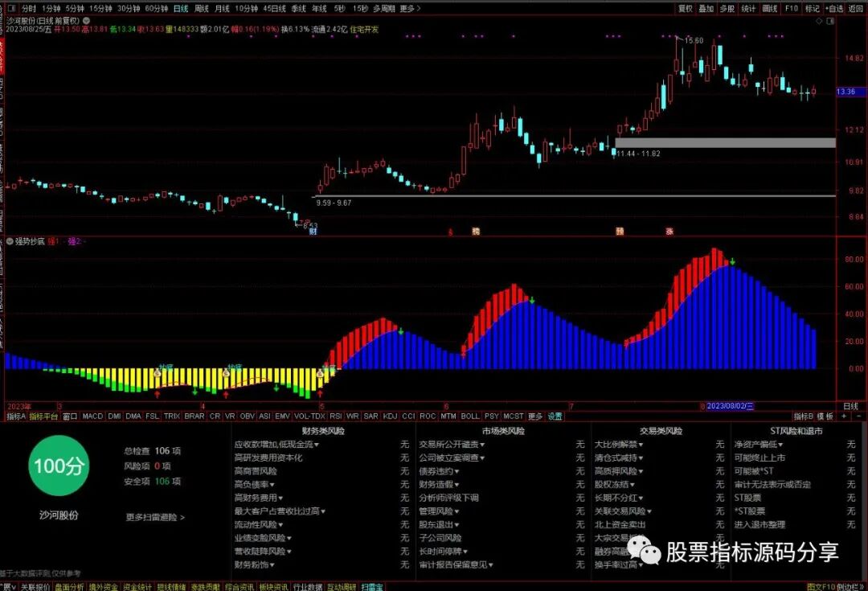Image resolution: width=868 pixels, height=591 pixels.
Task: Click the minus icon at indicator bar right end
Action: 858,416
